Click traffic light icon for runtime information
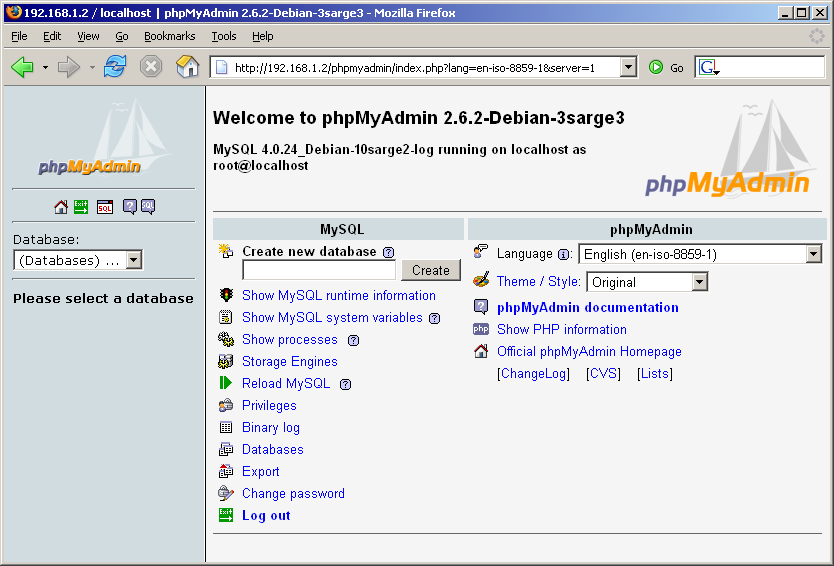834x566 pixels. pos(226,295)
